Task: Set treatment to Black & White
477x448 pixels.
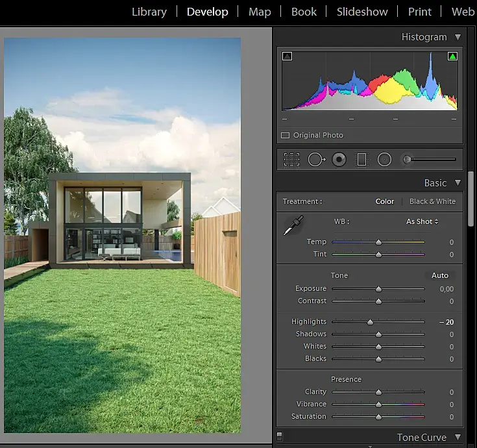Action: [x=432, y=201]
